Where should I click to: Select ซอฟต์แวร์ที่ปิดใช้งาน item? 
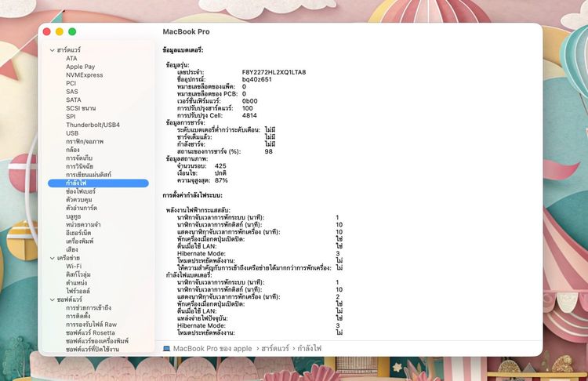coord(93,349)
